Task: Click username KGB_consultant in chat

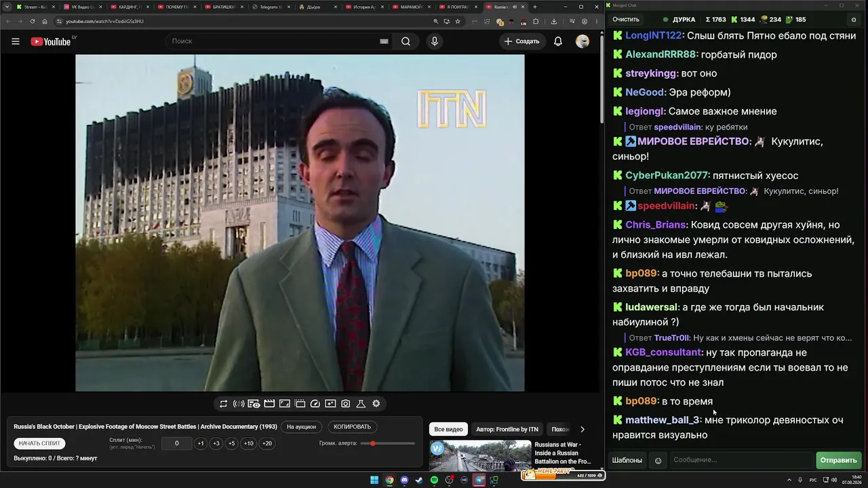Action: tap(664, 352)
